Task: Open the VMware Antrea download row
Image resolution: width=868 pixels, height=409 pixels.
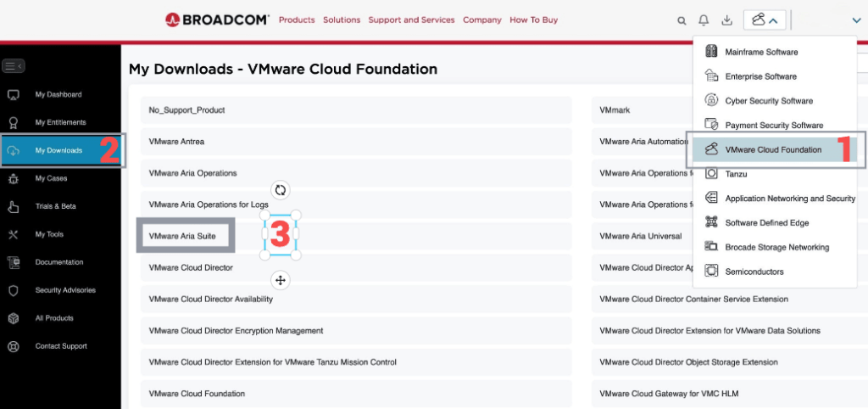Action: pos(356,142)
